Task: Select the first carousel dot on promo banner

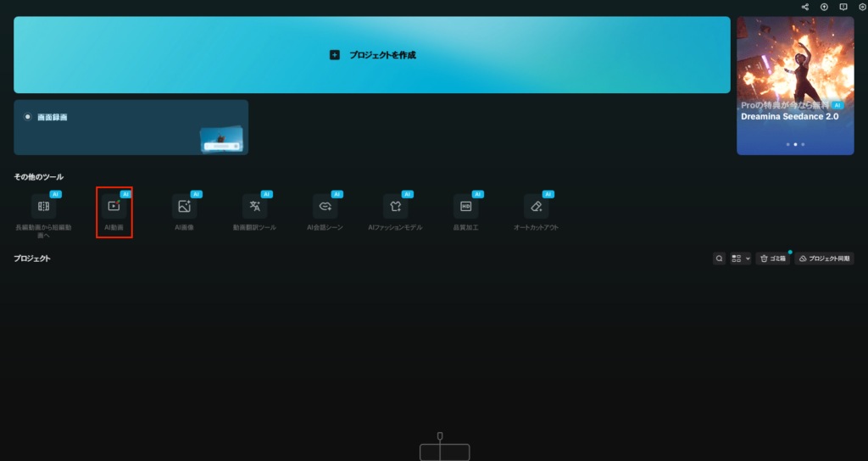Action: point(787,145)
